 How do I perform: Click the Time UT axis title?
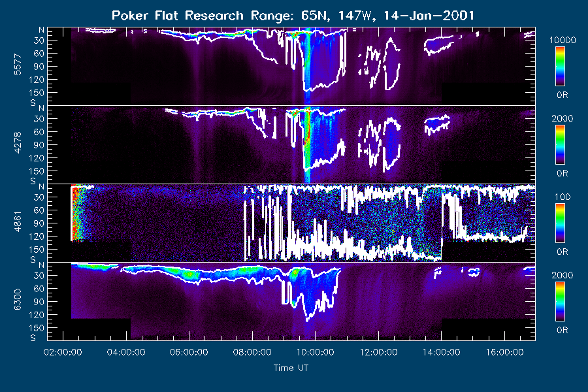[291, 368]
